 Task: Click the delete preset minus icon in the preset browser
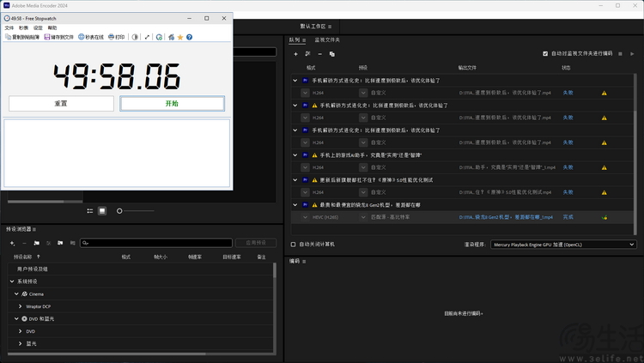pyautogui.click(x=24, y=243)
